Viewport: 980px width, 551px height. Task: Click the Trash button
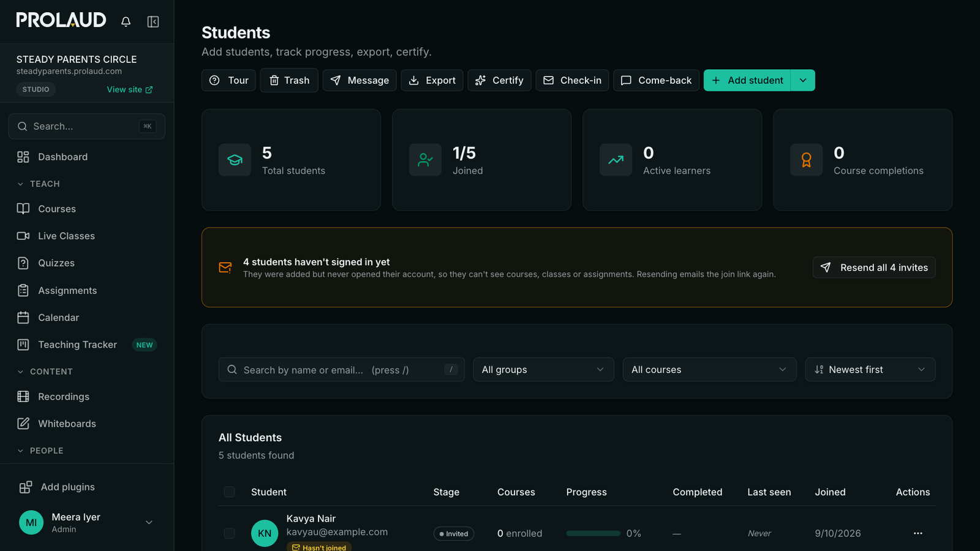coord(289,80)
